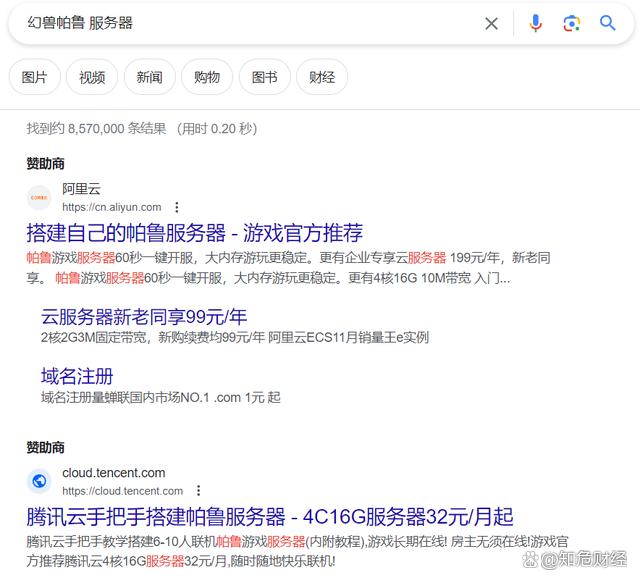
Task: Open 云服务器新老同享99元/年 sitelink
Action: [144, 317]
